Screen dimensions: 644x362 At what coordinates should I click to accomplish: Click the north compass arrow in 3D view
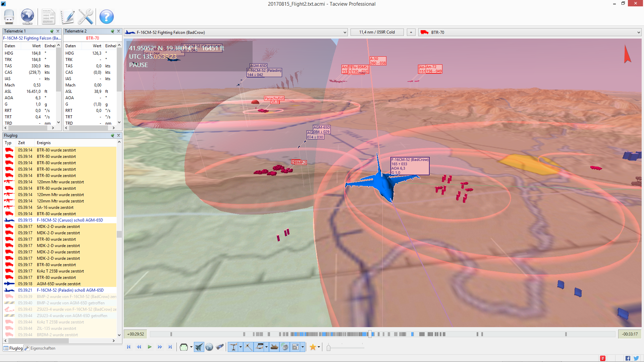pos(627,54)
